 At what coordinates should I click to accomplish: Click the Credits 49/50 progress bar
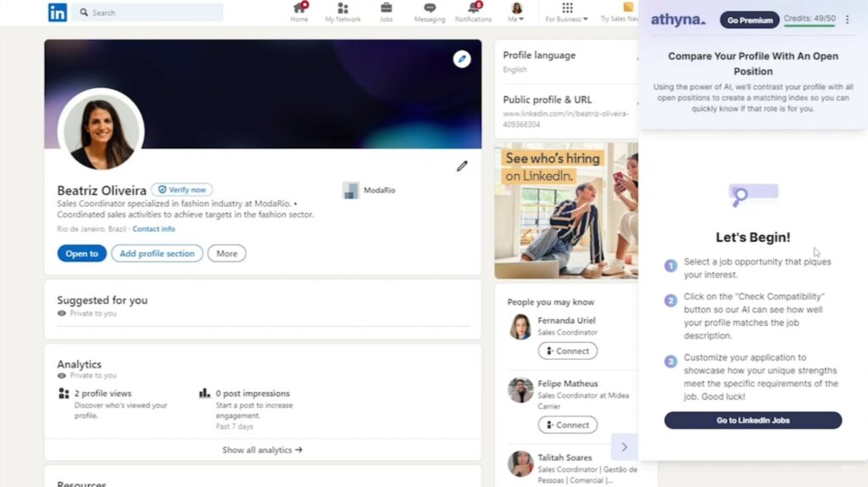tap(810, 25)
